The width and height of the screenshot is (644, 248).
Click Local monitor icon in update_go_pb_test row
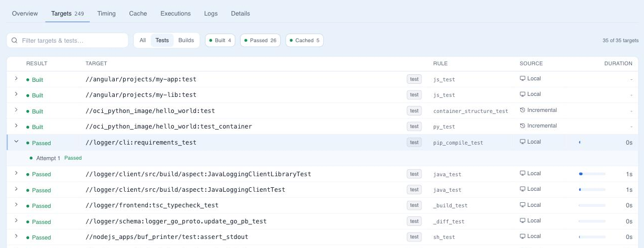[x=523, y=221]
